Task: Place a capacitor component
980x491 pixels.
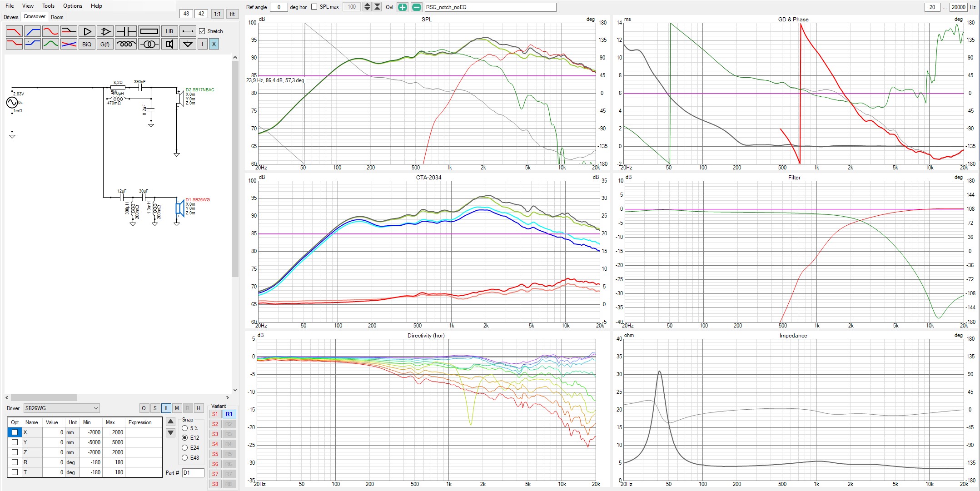Action: pos(126,31)
